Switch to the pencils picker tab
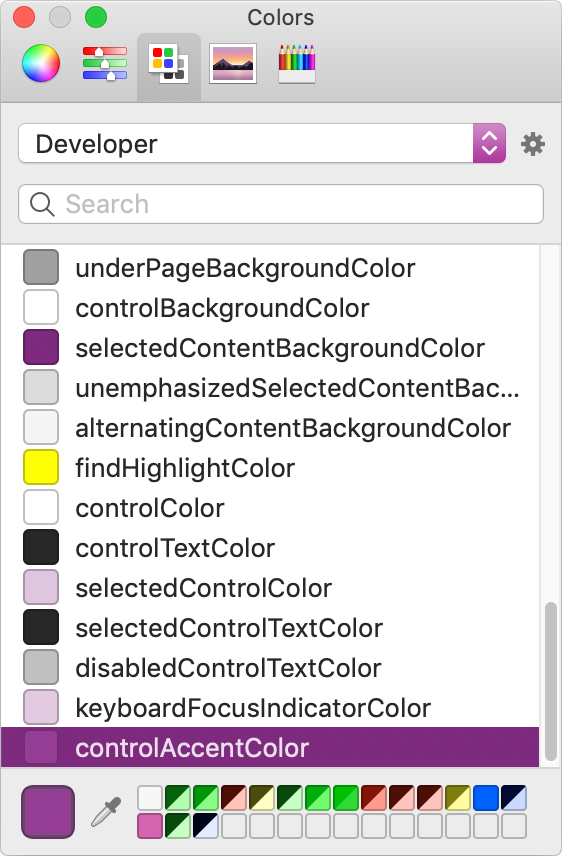The width and height of the screenshot is (562, 856). [x=297, y=64]
